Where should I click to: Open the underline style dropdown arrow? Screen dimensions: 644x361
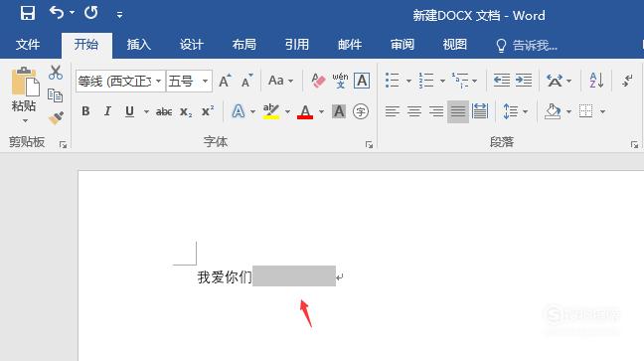pos(146,111)
